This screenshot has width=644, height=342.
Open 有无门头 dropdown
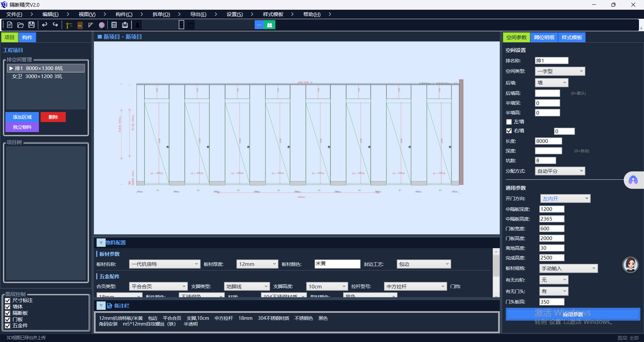554,291
